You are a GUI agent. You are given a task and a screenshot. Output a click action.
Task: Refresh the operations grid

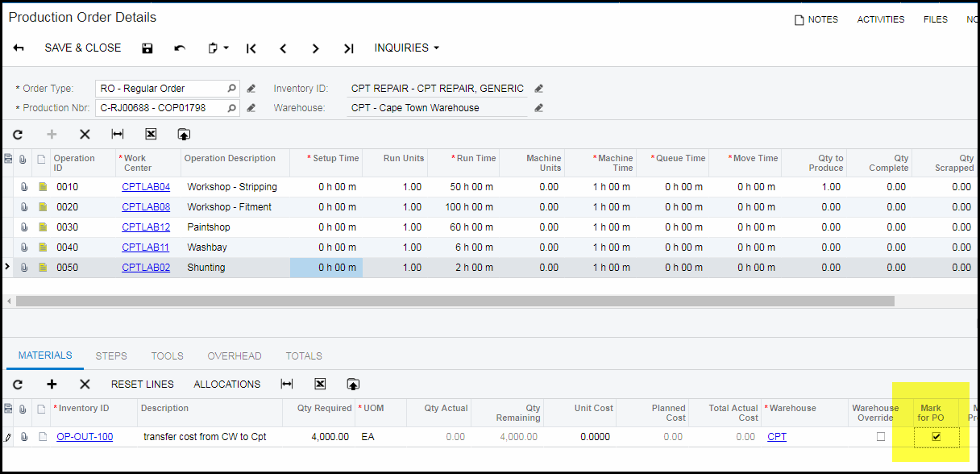18,135
